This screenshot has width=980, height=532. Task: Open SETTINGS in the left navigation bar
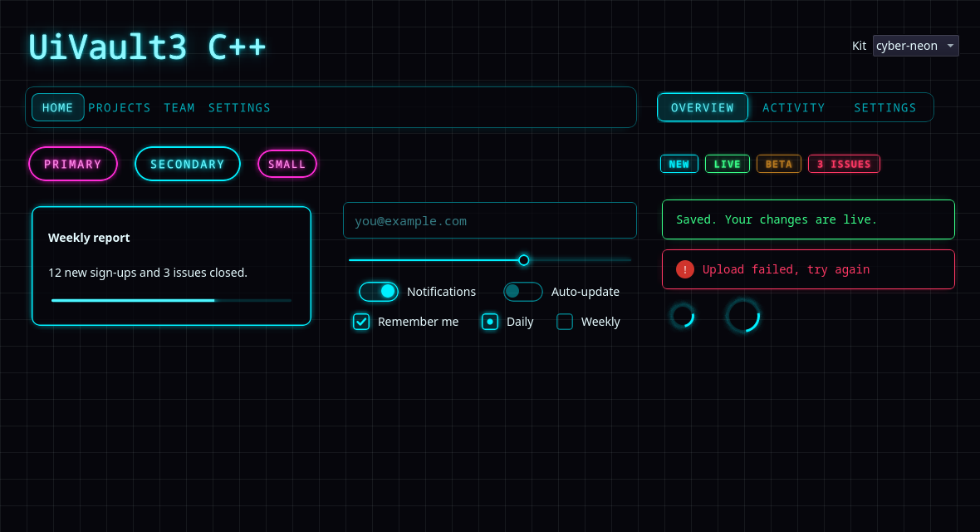(x=239, y=108)
